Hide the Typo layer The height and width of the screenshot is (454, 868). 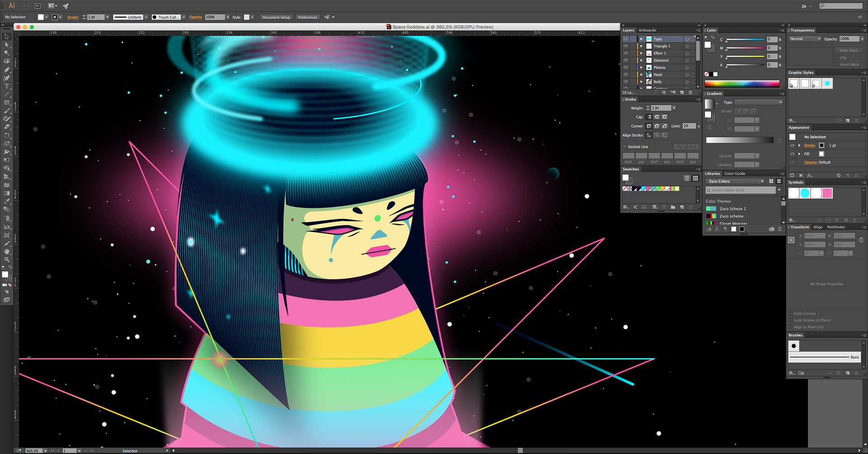tap(626, 39)
